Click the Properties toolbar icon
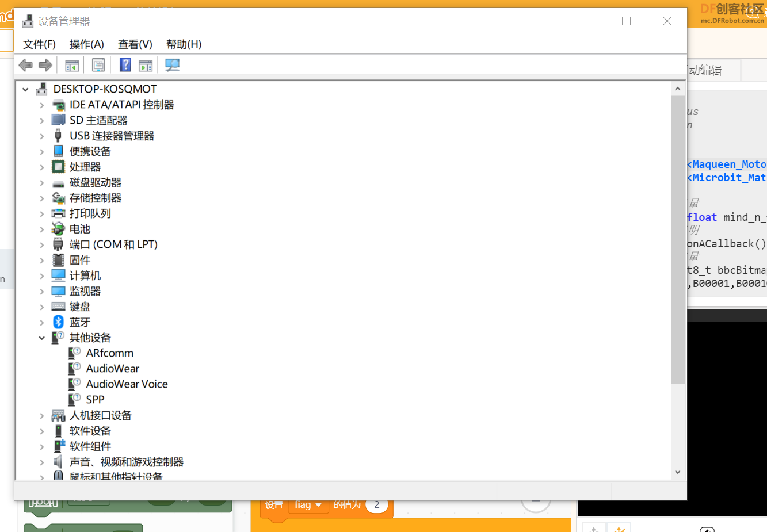The height and width of the screenshot is (532, 767). (x=98, y=65)
